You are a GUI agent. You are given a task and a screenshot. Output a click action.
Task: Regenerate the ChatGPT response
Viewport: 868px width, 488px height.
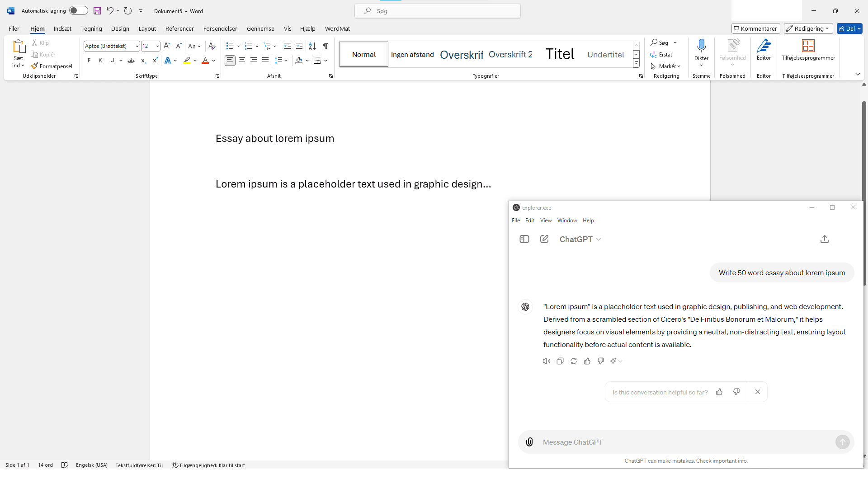[574, 361]
